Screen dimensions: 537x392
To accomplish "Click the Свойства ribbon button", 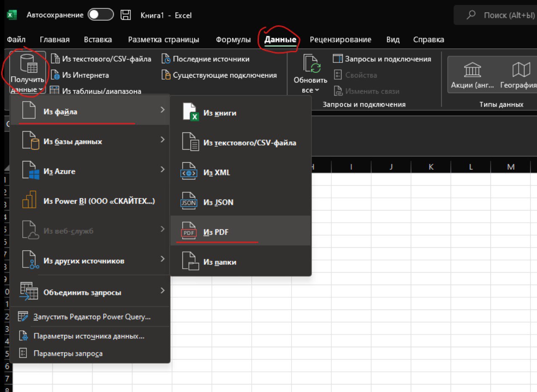I will (355, 75).
